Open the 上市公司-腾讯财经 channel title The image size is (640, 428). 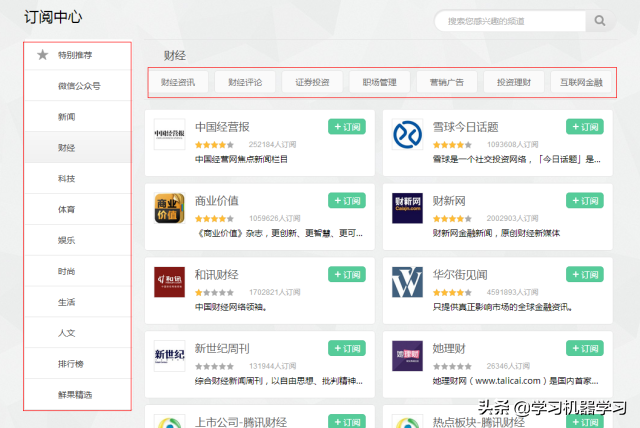tap(241, 422)
